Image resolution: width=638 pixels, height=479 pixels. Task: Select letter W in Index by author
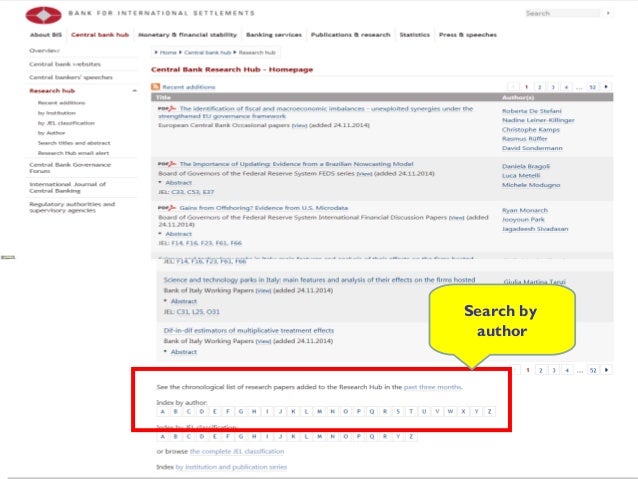point(450,411)
